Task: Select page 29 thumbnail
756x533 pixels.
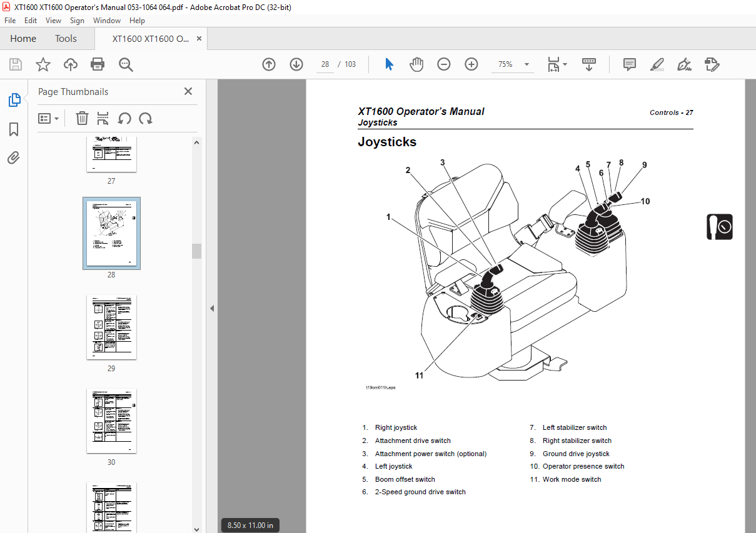Action: [111, 327]
